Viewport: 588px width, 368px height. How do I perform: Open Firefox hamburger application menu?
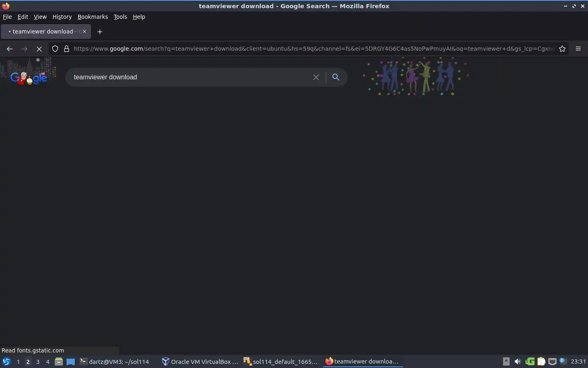[x=578, y=49]
